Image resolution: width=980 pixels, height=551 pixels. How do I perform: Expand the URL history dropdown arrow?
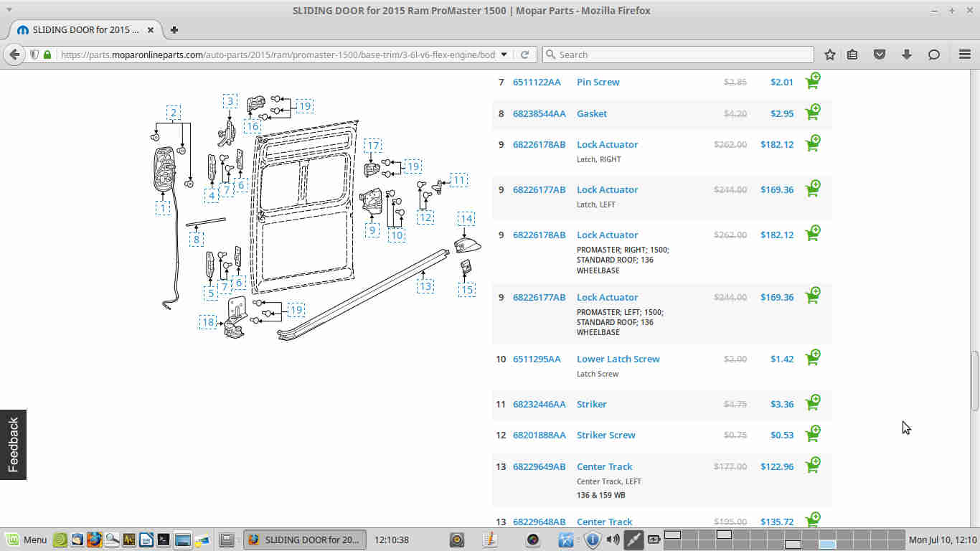point(504,55)
